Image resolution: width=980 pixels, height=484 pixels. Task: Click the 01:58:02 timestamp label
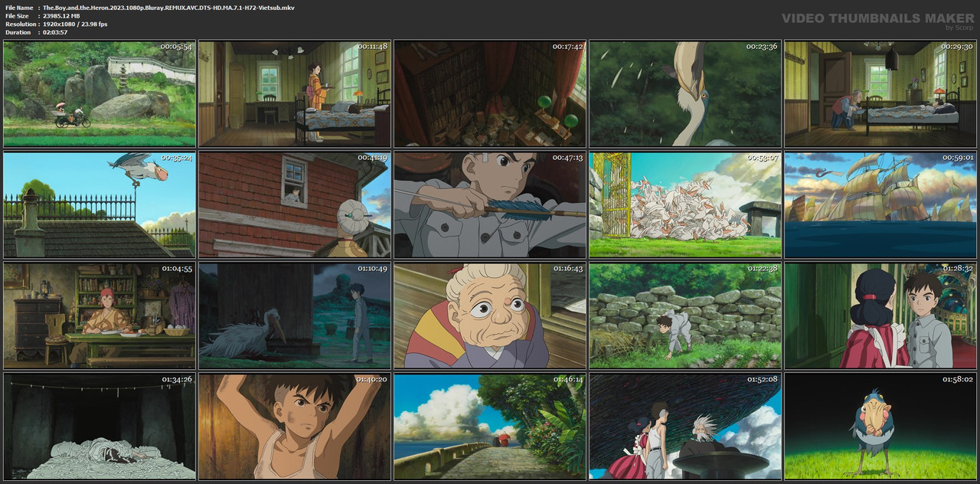pos(958,380)
